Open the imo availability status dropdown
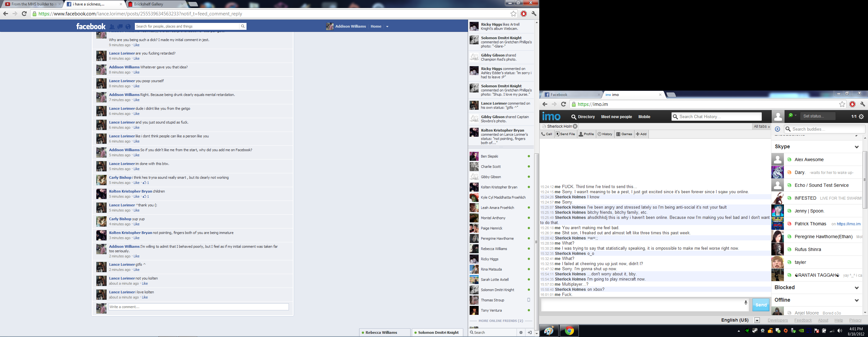 793,115
